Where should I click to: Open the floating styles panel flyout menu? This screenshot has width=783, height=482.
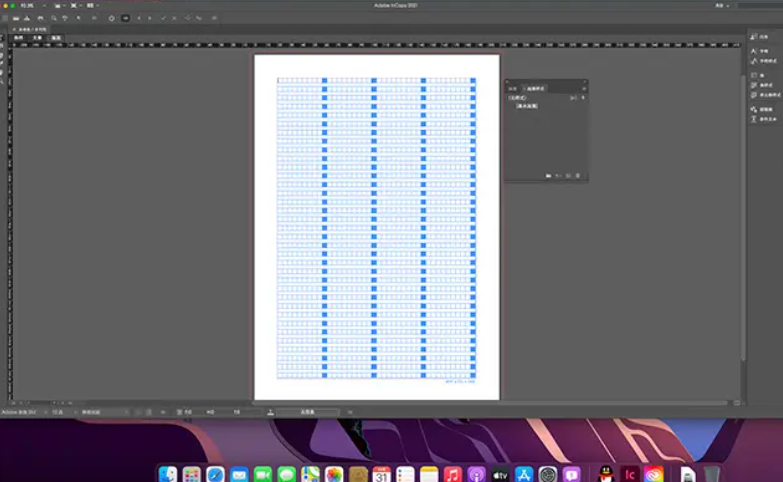(x=583, y=89)
